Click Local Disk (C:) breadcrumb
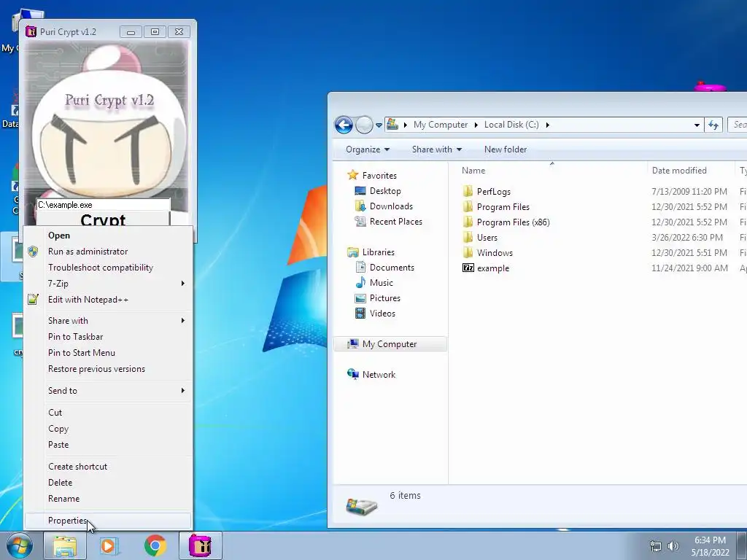Image resolution: width=747 pixels, height=560 pixels. pyautogui.click(x=511, y=125)
